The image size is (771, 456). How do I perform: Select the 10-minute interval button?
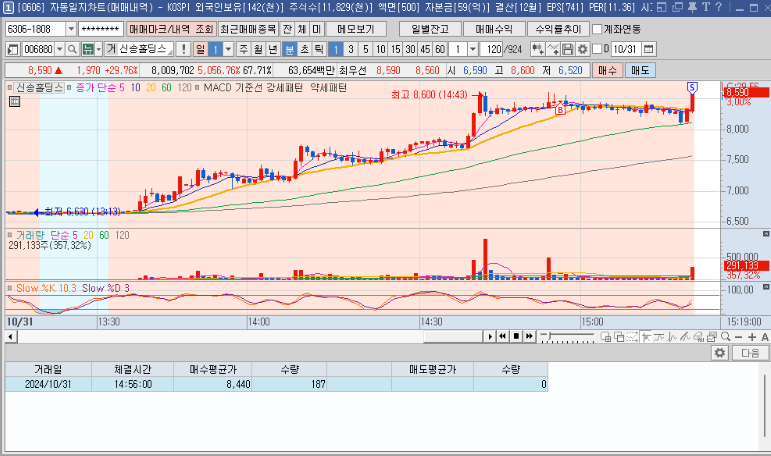381,49
